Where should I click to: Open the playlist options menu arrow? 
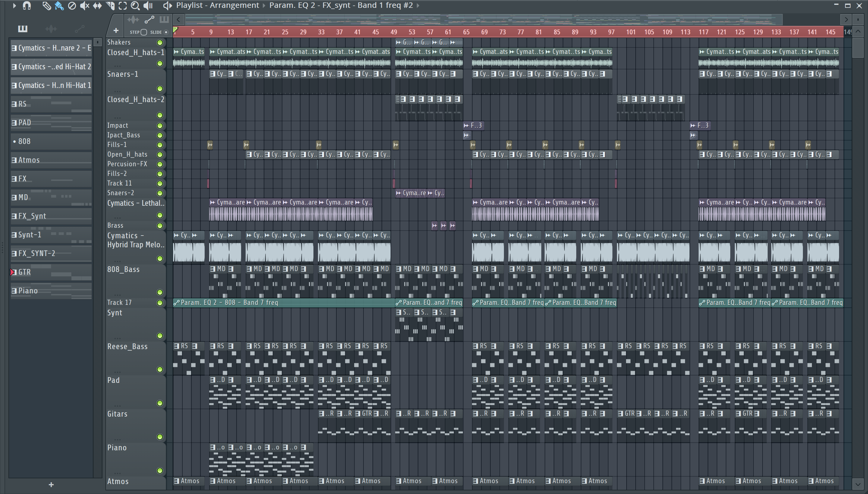tap(14, 5)
